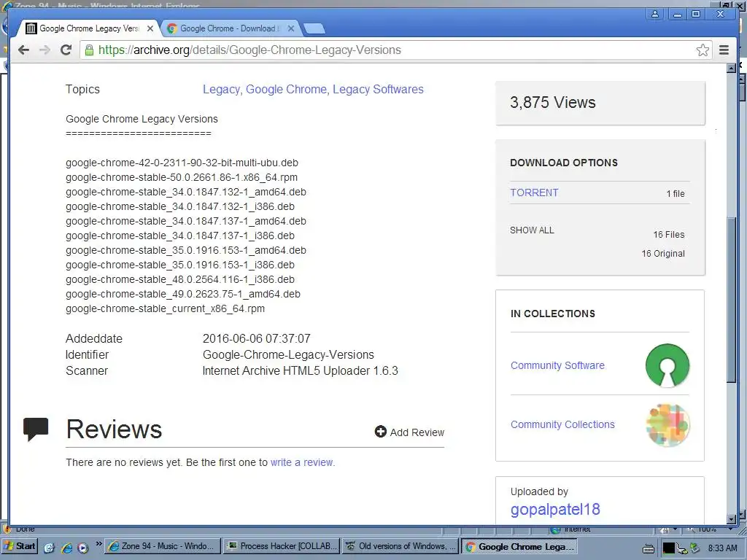The width and height of the screenshot is (747, 560).
Task: Reload the archive.org page
Action: tap(66, 50)
